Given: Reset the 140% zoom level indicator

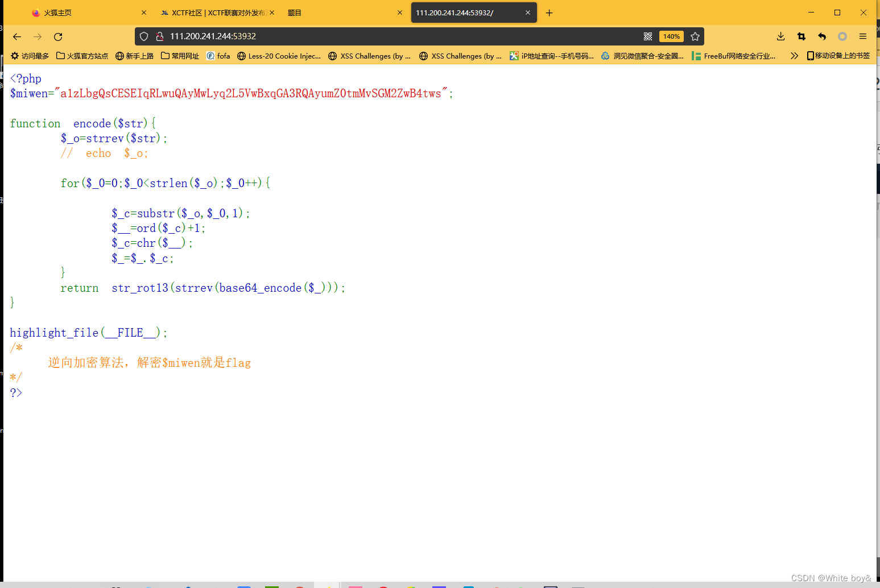Looking at the screenshot, I should (671, 36).
